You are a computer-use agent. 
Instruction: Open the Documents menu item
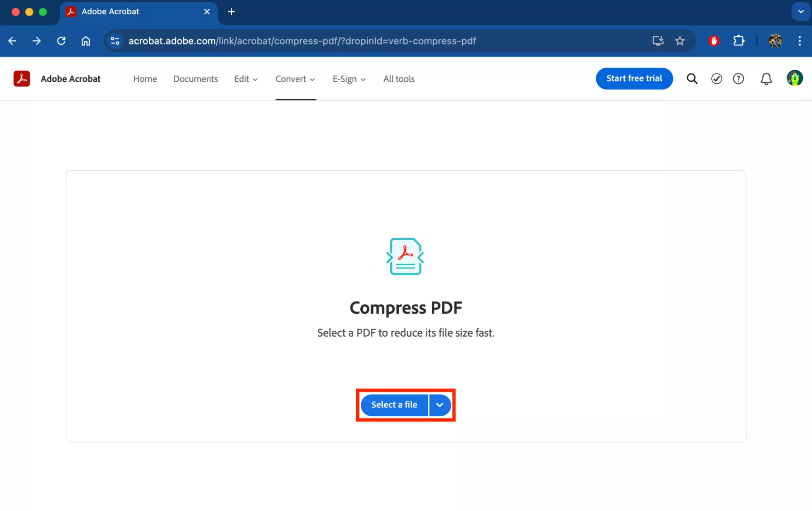point(195,79)
